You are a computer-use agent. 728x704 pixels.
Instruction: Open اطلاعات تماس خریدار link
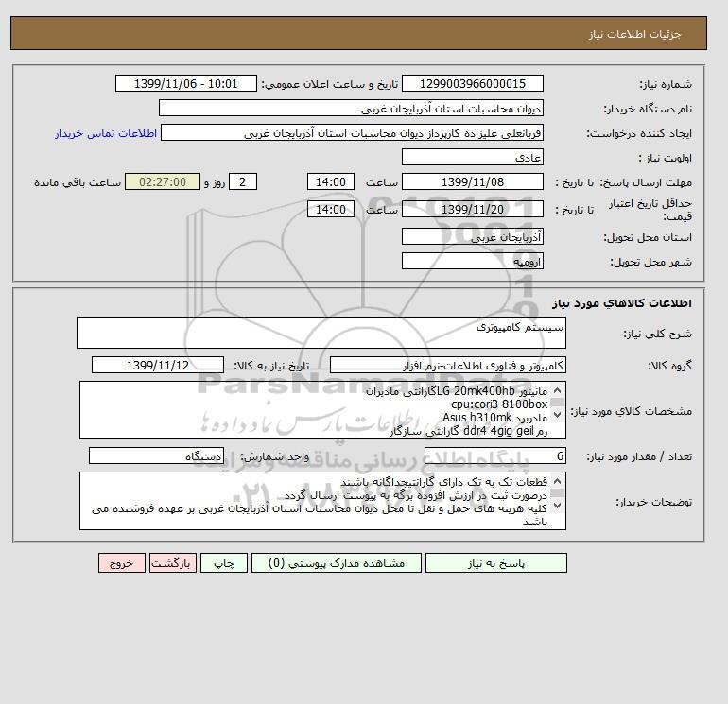106,133
